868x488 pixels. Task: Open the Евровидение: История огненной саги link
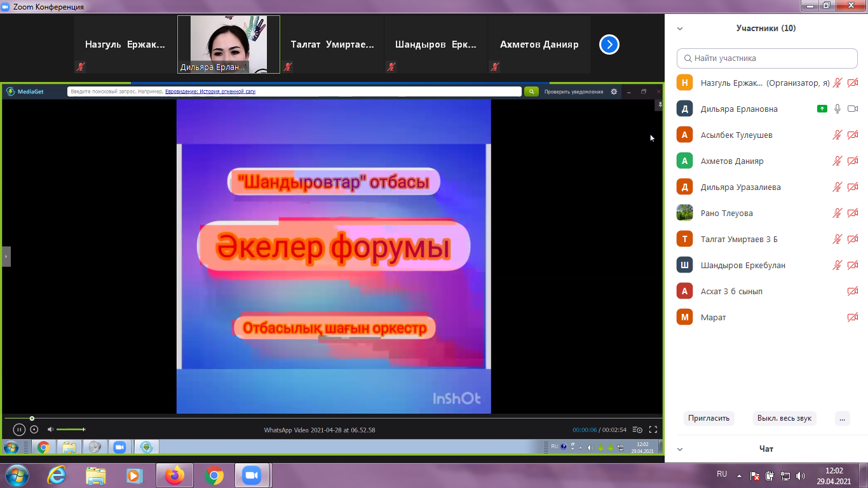click(x=210, y=91)
